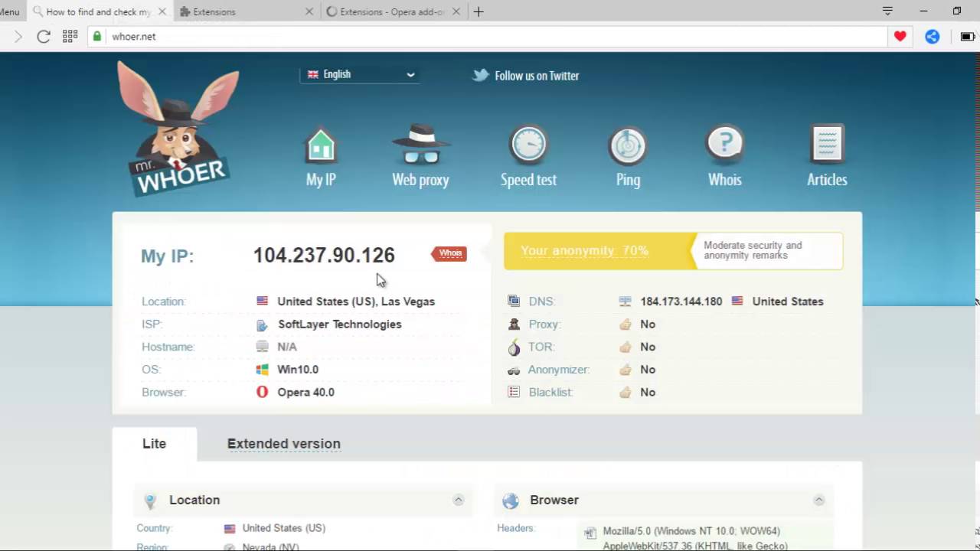Click the battery saver icon
980x551 pixels.
pos(968,36)
